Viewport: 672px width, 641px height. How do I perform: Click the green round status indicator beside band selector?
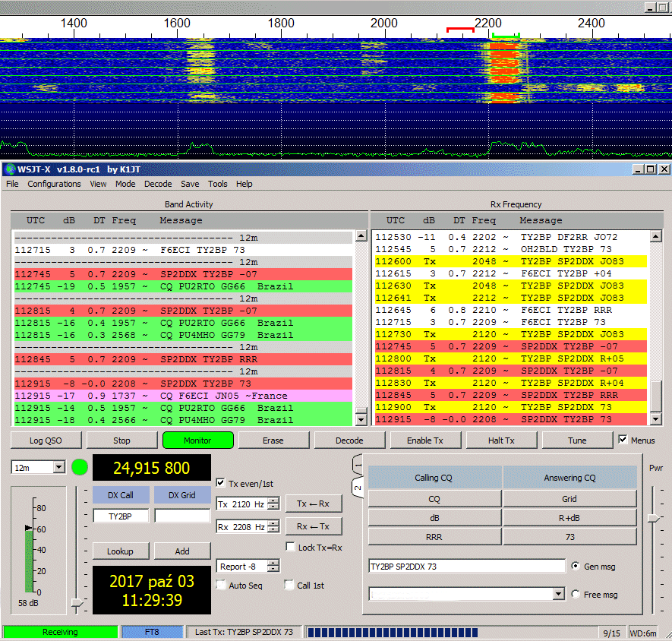coord(80,468)
